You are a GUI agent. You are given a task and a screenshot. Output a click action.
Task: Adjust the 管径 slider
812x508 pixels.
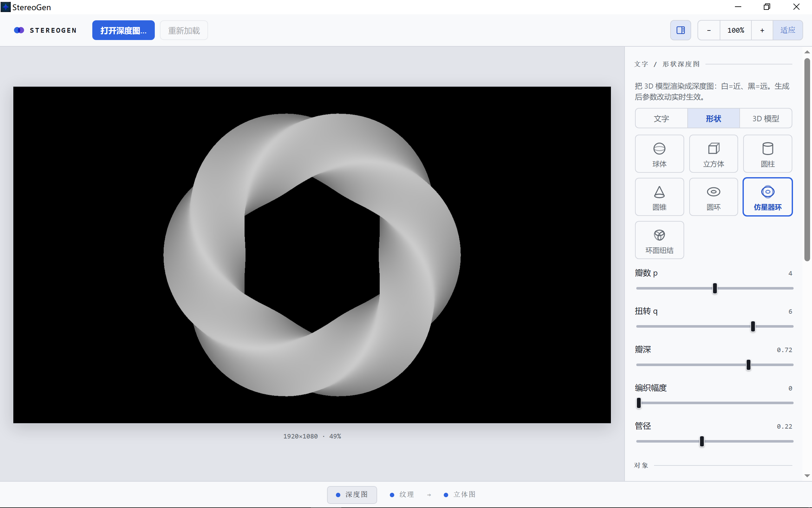tap(715, 441)
